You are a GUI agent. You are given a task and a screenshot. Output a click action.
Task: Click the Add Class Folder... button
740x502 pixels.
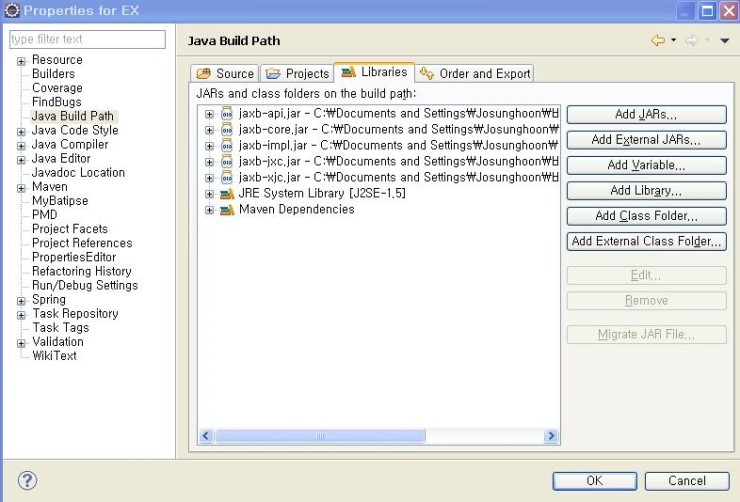tap(646, 216)
